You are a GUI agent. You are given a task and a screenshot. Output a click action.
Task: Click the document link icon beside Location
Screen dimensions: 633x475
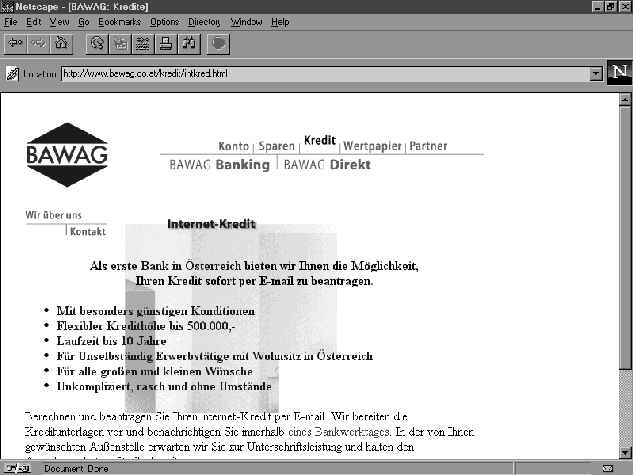pos(12,74)
